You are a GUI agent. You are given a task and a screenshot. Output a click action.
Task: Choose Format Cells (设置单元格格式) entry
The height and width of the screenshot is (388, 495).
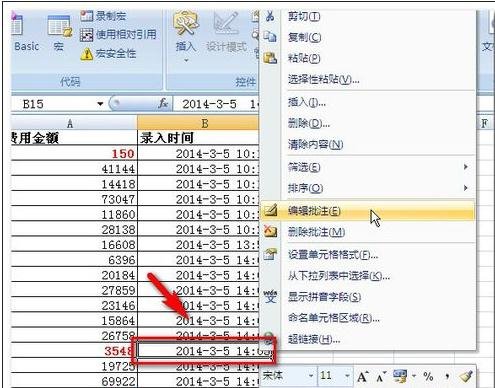tap(368, 255)
